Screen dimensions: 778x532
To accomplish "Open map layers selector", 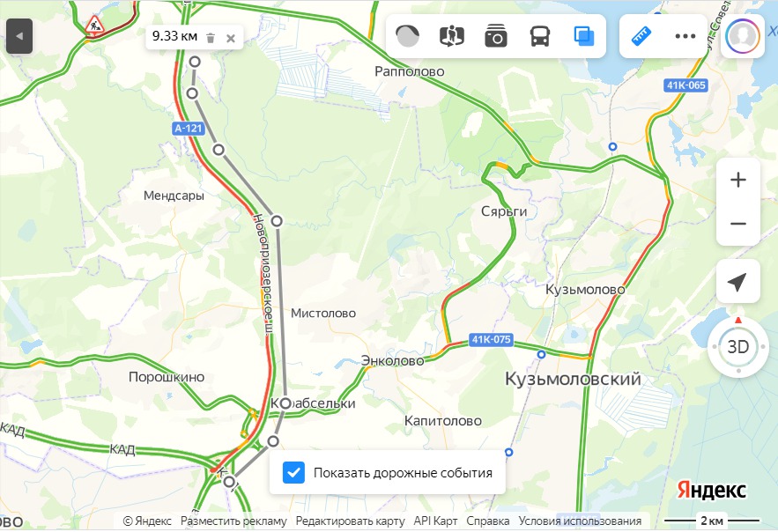I will click(x=584, y=36).
